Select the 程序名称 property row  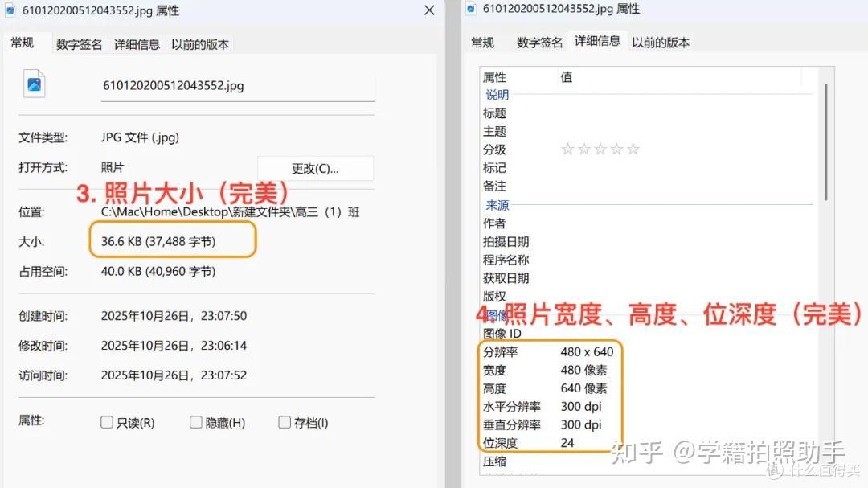point(648,260)
